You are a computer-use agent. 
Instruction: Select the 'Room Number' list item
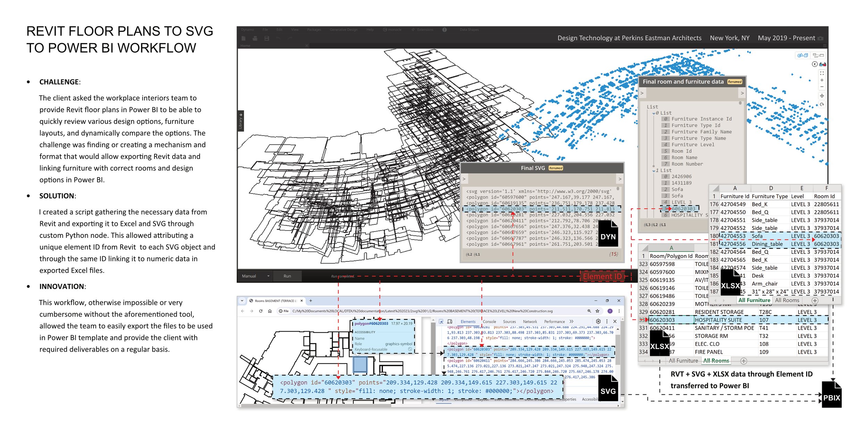(x=687, y=164)
